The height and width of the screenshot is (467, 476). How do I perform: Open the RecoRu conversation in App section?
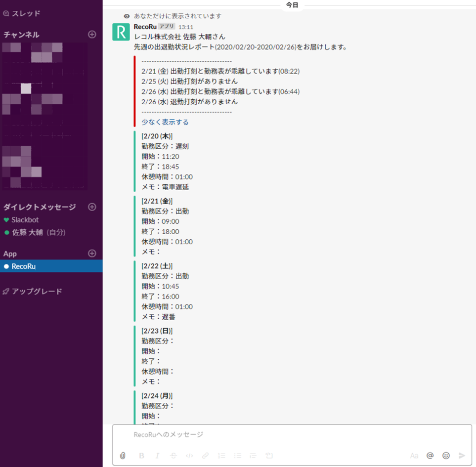pos(25,265)
